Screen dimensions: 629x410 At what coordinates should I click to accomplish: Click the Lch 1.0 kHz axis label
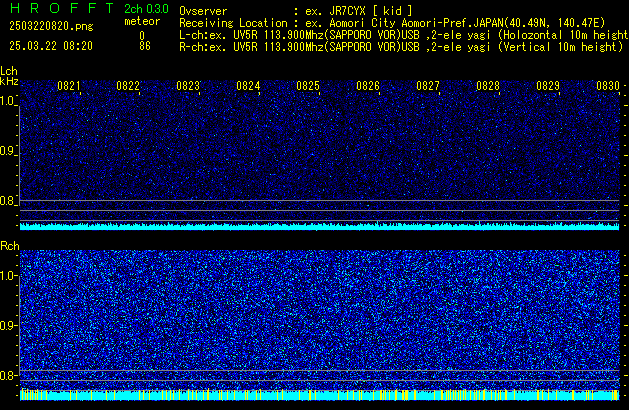point(8,101)
